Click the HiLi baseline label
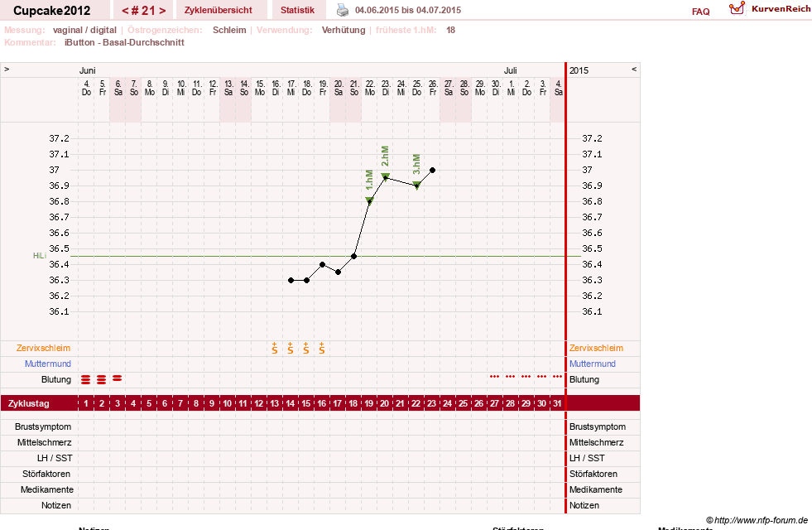The image size is (812, 530). click(40, 256)
